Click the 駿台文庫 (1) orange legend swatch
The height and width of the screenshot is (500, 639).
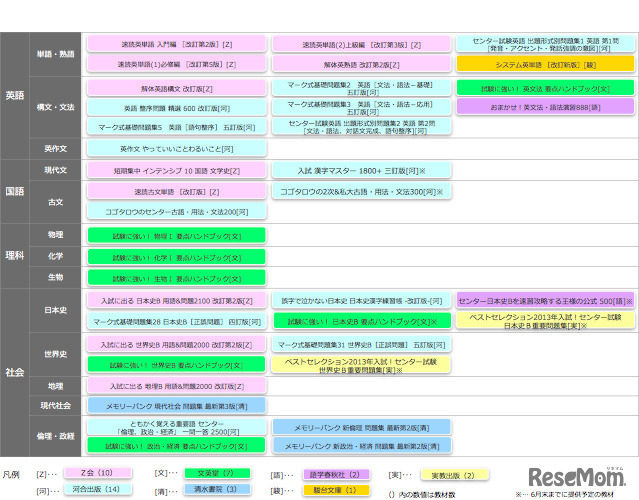pos(336,490)
